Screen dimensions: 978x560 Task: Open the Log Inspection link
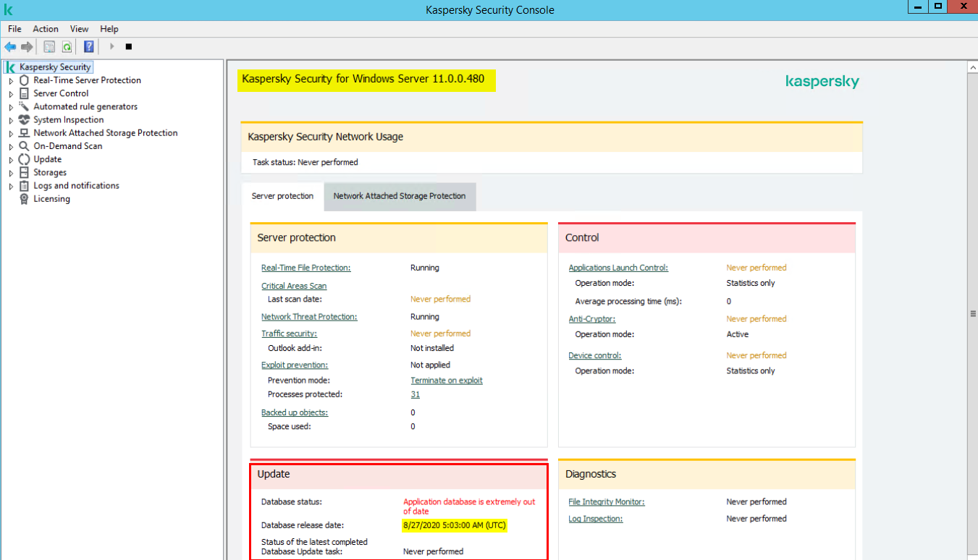click(595, 519)
